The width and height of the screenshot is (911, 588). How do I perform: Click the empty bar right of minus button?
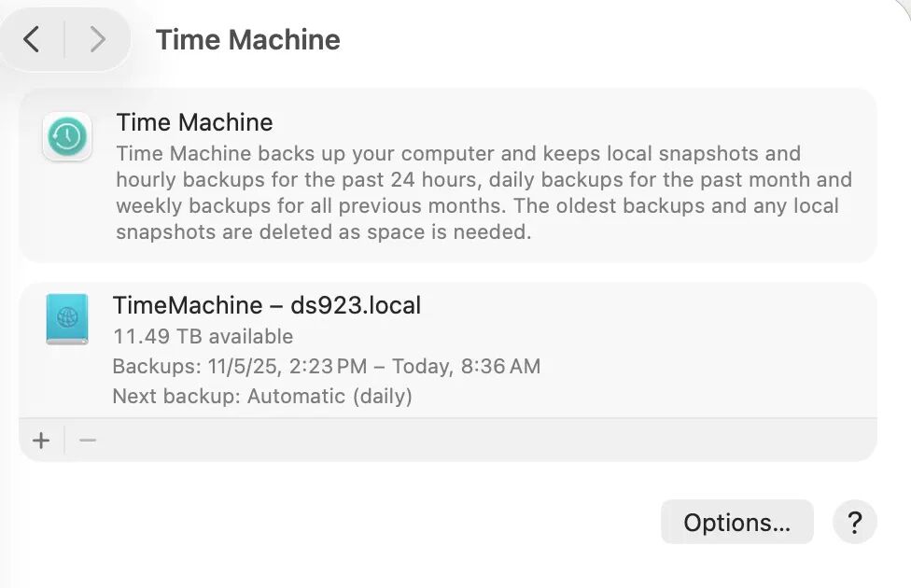488,441
